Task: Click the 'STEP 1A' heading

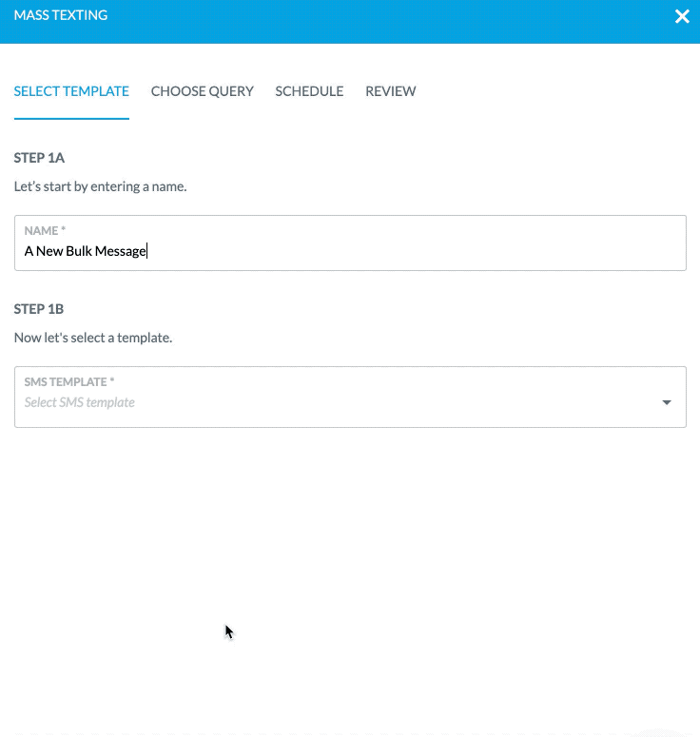Action: (39, 158)
